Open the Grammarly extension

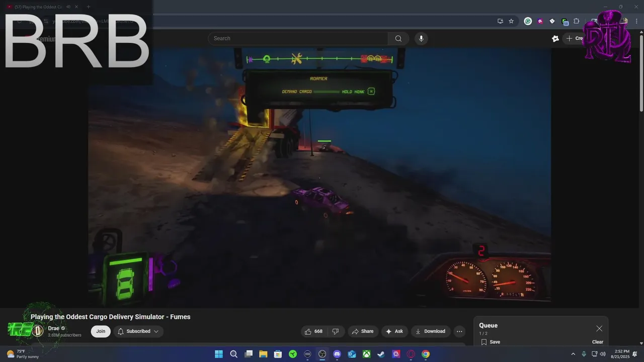(x=528, y=21)
